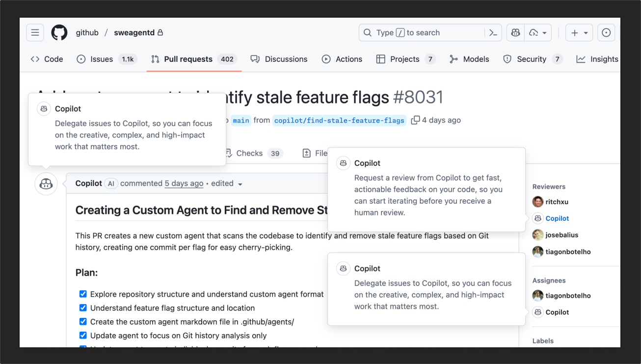
Task: Switch to the Code tab
Action: (x=47, y=59)
